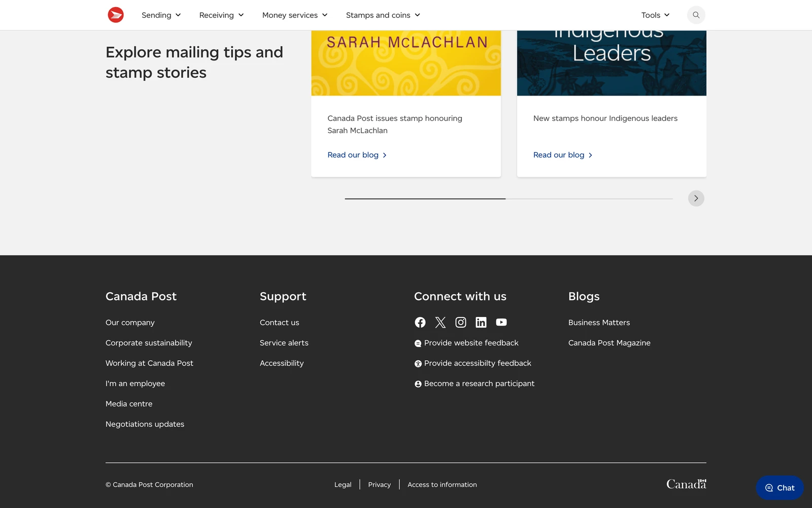Open Access to information link
Screen dimensions: 812x508
[x=442, y=485]
